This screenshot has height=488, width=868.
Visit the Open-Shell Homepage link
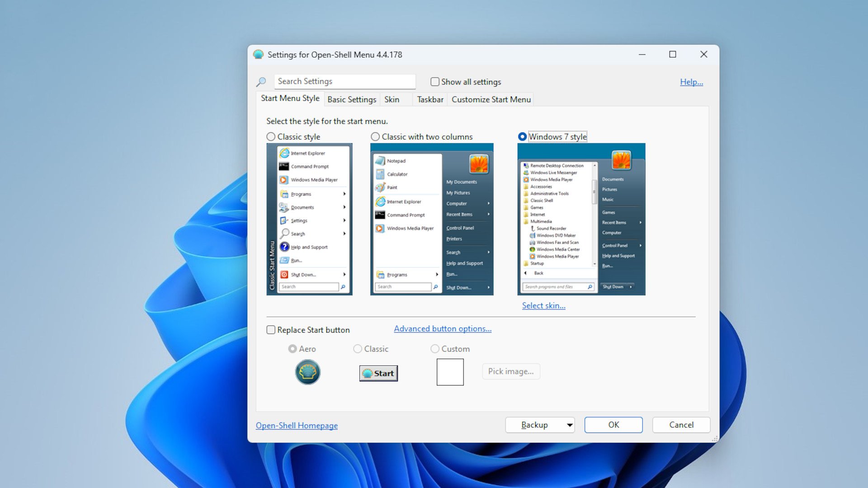(x=297, y=425)
